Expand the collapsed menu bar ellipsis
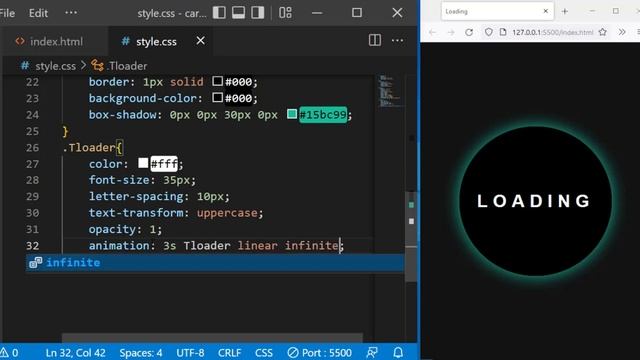The height and width of the screenshot is (360, 640). [x=71, y=13]
